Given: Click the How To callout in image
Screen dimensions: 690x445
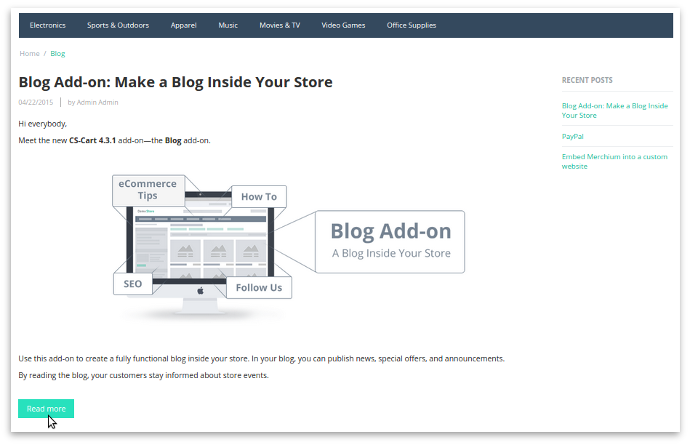Looking at the screenshot, I should pos(258,196).
